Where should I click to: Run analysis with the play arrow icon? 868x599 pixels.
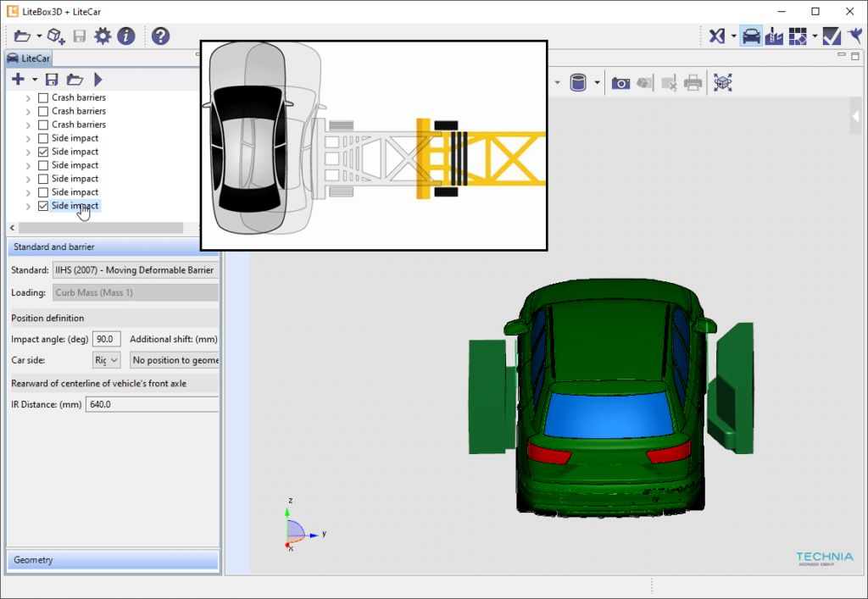[98, 80]
